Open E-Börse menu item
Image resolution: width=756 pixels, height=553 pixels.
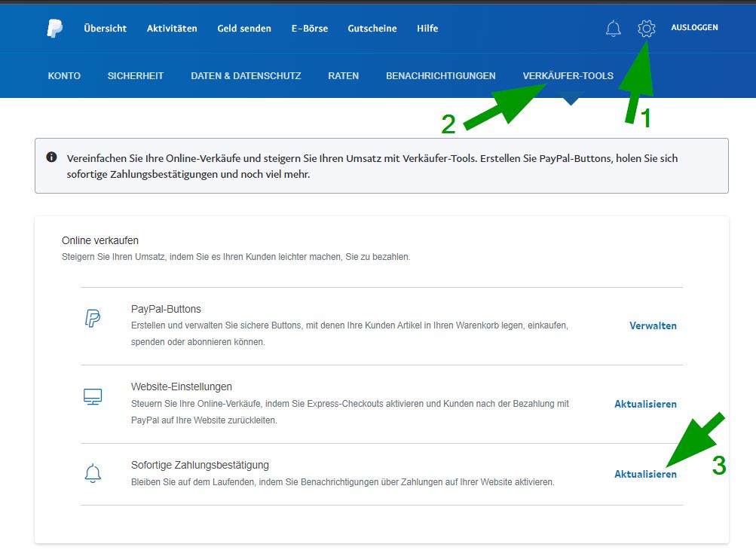point(310,29)
